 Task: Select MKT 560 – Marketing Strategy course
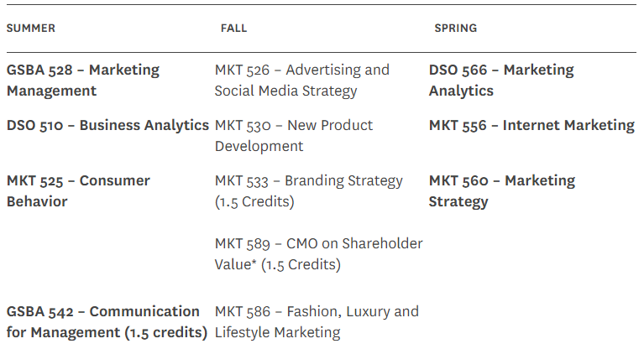[502, 191]
